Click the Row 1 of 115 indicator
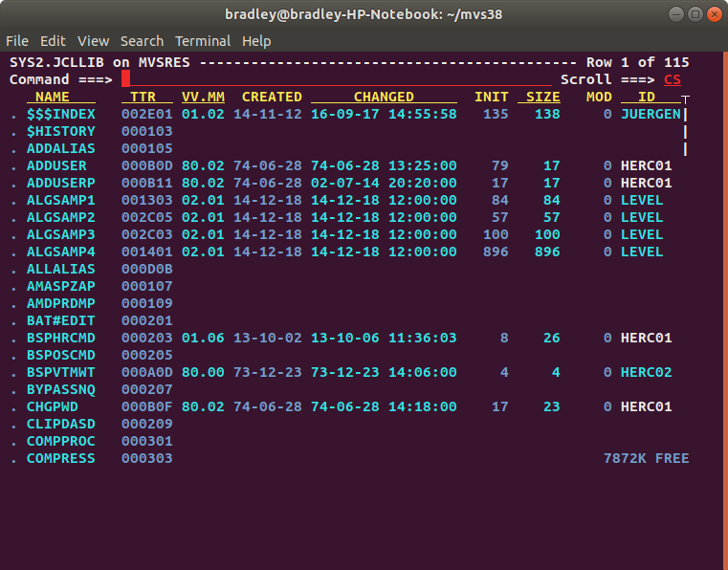The height and width of the screenshot is (570, 728). (638, 62)
